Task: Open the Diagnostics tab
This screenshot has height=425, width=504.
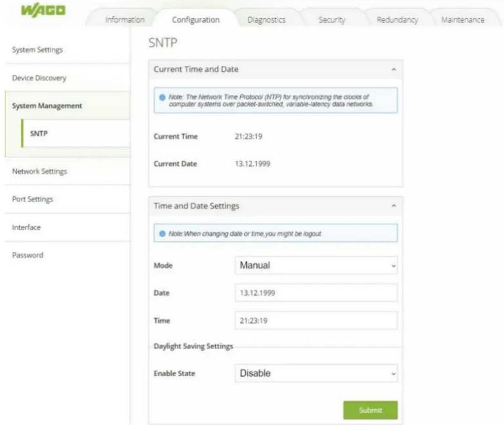Action: click(x=266, y=20)
